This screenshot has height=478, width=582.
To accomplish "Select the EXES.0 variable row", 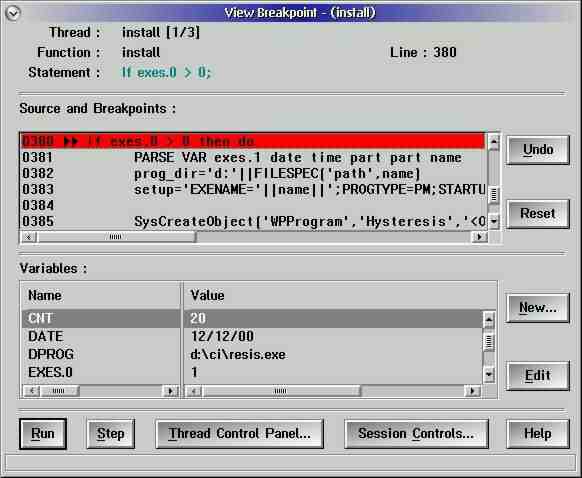I will click(101, 372).
